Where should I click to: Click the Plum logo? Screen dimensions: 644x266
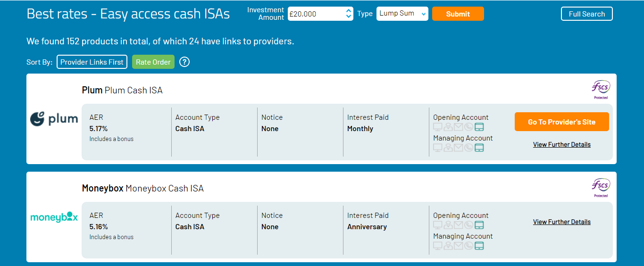54,118
